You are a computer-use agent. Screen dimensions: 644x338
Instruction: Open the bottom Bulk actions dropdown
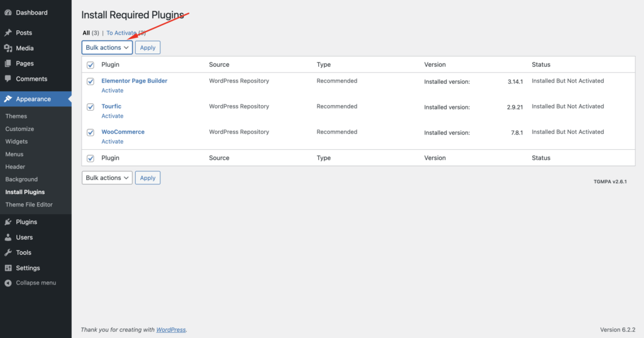click(107, 177)
